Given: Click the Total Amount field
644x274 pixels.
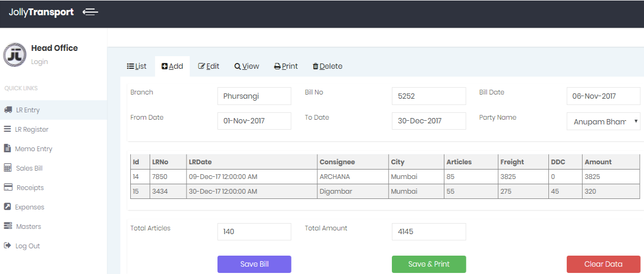Looking at the screenshot, I should coord(429,231).
